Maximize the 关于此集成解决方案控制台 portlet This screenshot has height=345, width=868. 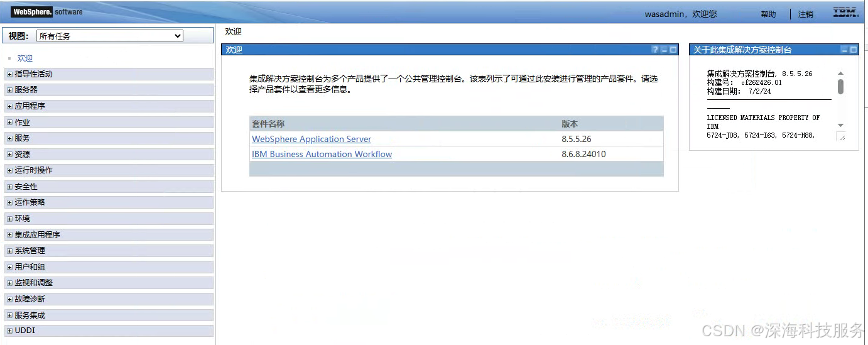[x=853, y=50]
